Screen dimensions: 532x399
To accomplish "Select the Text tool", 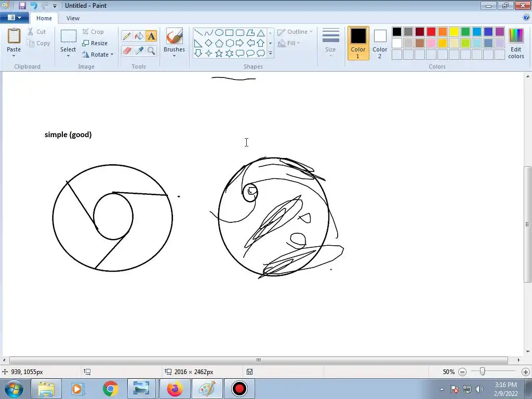I will [151, 36].
